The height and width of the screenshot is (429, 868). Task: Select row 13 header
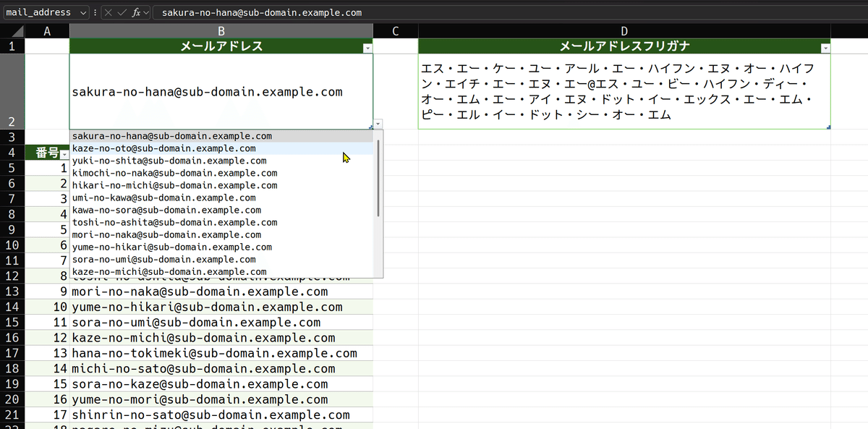12,292
